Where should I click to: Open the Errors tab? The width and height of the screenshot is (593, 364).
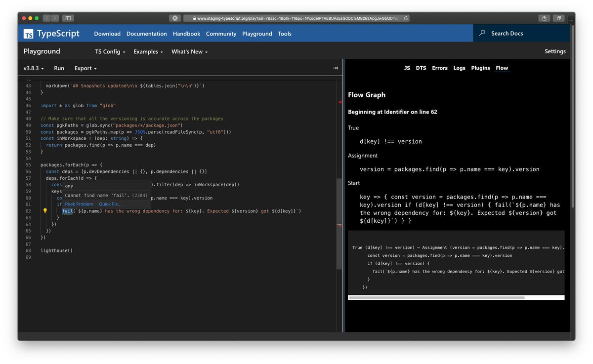click(x=440, y=68)
